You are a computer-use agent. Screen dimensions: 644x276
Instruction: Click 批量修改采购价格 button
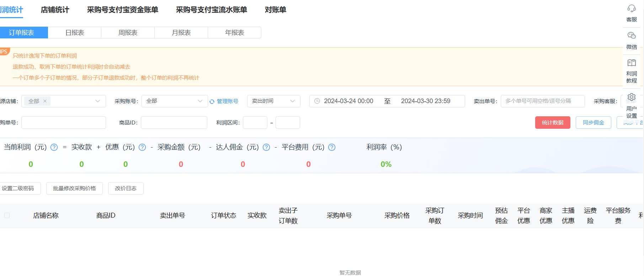(x=74, y=188)
